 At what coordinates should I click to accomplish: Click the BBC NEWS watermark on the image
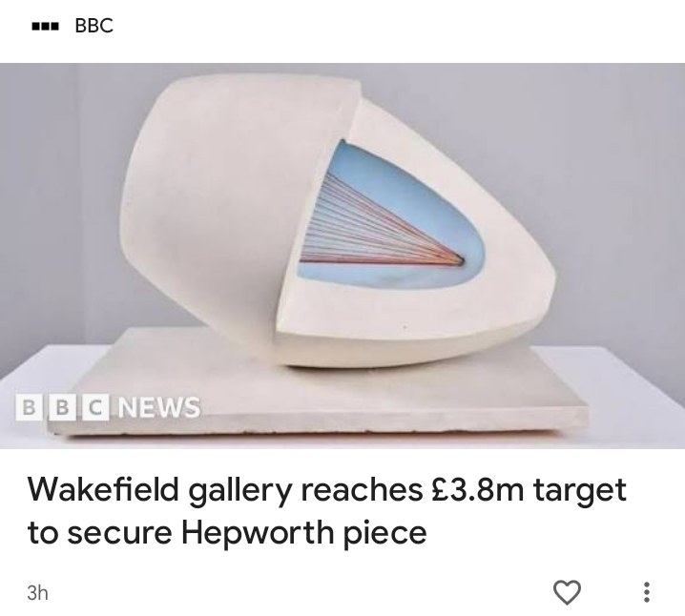point(108,408)
